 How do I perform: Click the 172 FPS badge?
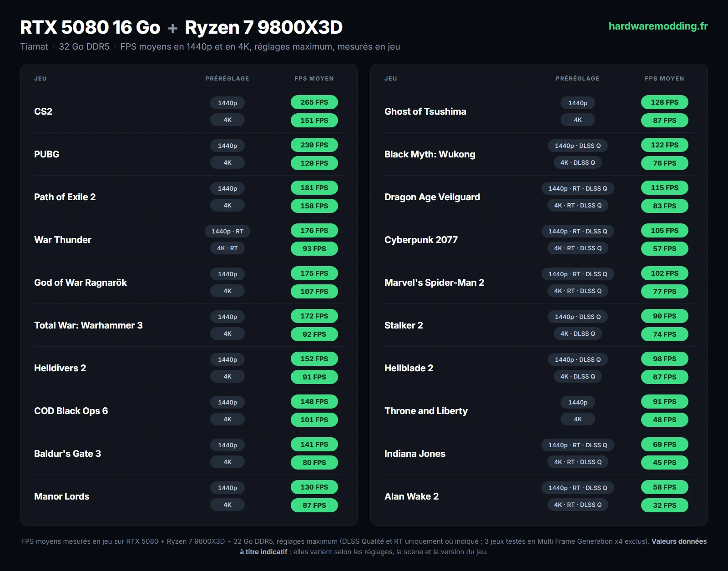[314, 316]
